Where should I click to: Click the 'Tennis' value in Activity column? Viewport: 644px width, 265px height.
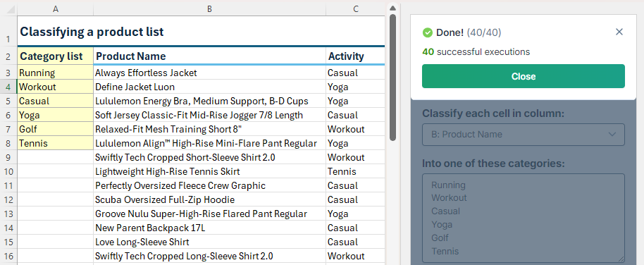click(x=355, y=171)
